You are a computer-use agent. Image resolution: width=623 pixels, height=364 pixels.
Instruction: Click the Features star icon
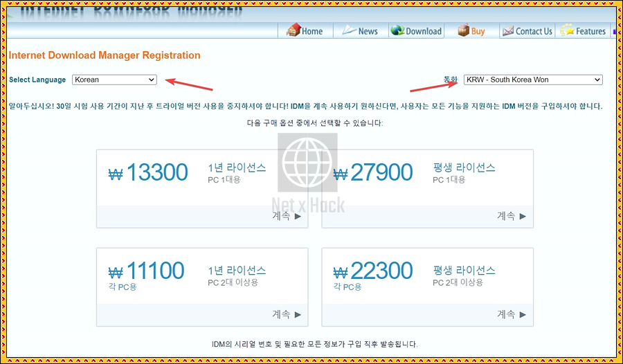[568, 30]
